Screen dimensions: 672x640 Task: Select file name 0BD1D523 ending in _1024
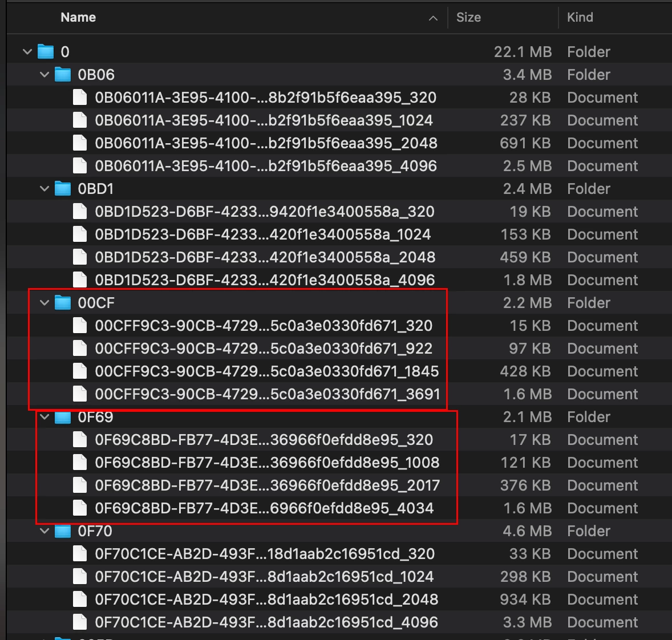[x=263, y=234]
